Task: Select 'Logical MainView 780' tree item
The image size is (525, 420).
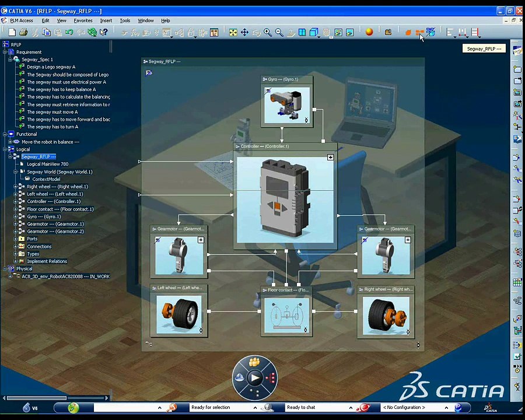Action: (x=48, y=164)
